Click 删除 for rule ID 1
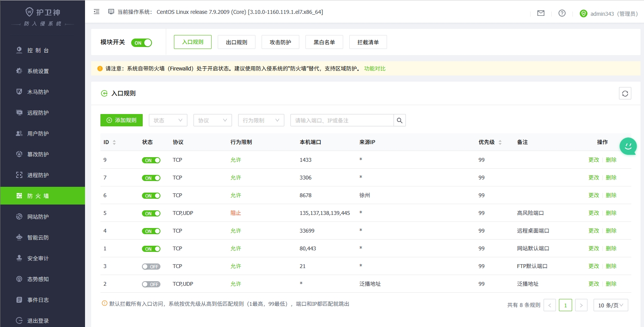This screenshot has height=327, width=644. tap(611, 248)
